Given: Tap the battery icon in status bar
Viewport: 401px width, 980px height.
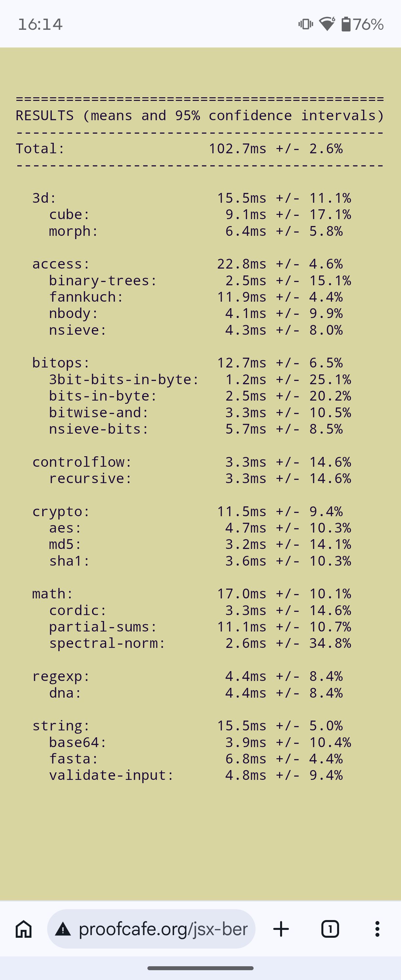Looking at the screenshot, I should tap(346, 24).
